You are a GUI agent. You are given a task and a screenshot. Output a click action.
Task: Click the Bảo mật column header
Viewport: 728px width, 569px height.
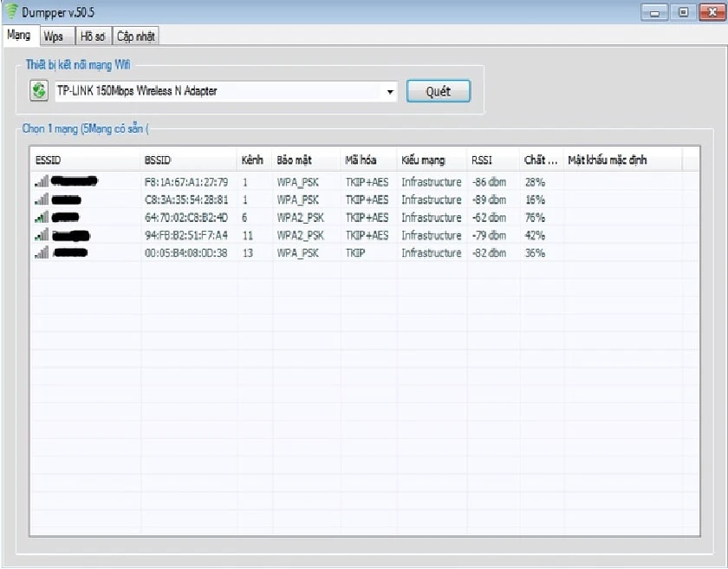pos(306,160)
